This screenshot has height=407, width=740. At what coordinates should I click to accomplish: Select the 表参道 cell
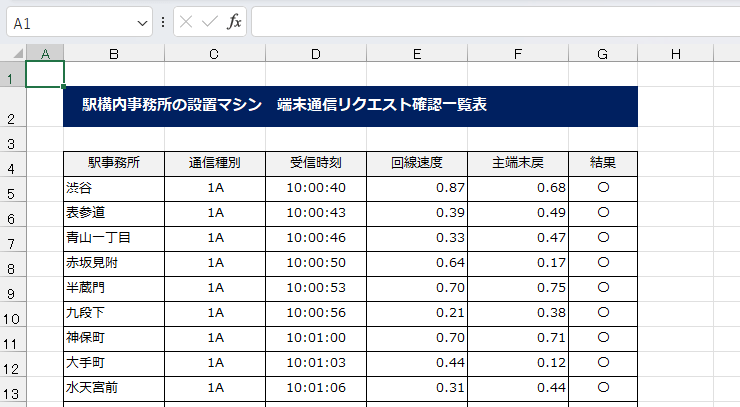tap(114, 214)
